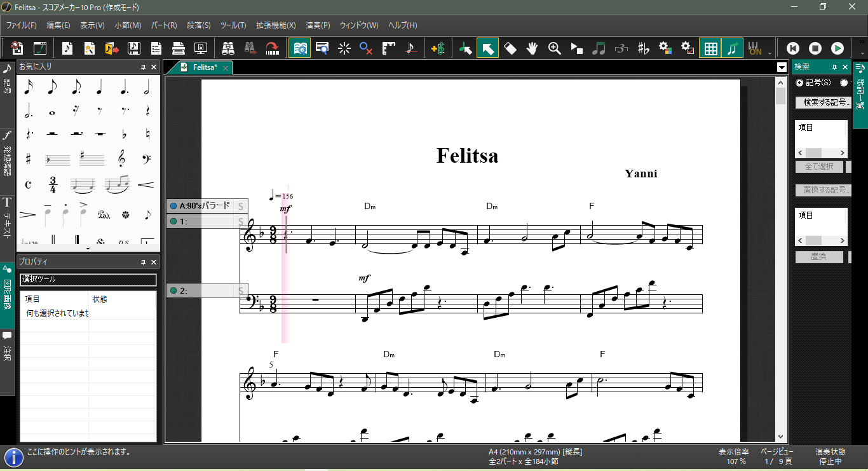This screenshot has width=868, height=471.
Task: Click the new score toolbar icon
Action: tap(67, 48)
